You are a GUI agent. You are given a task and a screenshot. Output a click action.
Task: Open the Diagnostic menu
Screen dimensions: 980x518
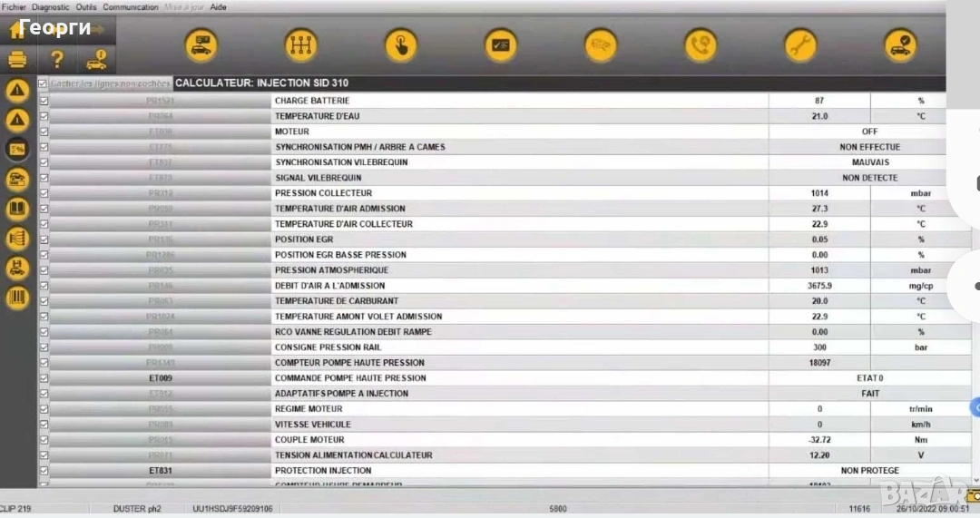(51, 6)
